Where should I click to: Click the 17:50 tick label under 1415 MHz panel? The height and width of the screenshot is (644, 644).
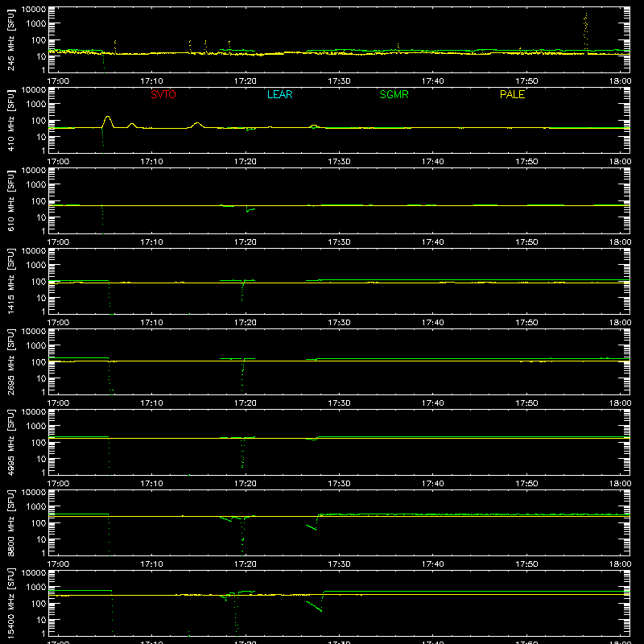[x=526, y=323]
